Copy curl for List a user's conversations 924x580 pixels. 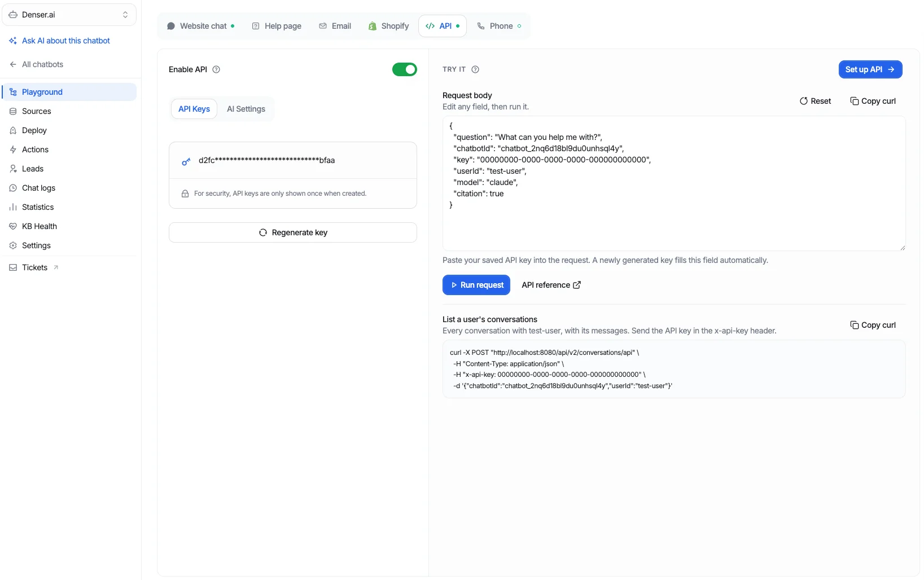873,325
